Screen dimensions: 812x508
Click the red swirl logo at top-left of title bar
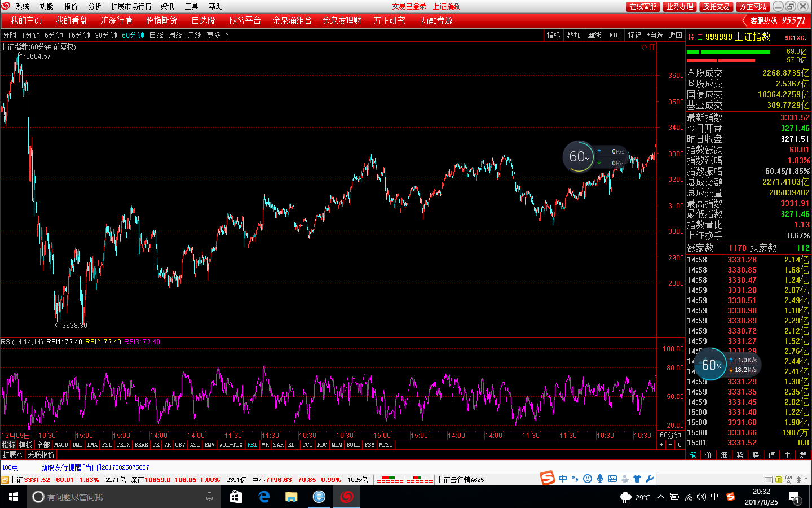(x=6, y=6)
